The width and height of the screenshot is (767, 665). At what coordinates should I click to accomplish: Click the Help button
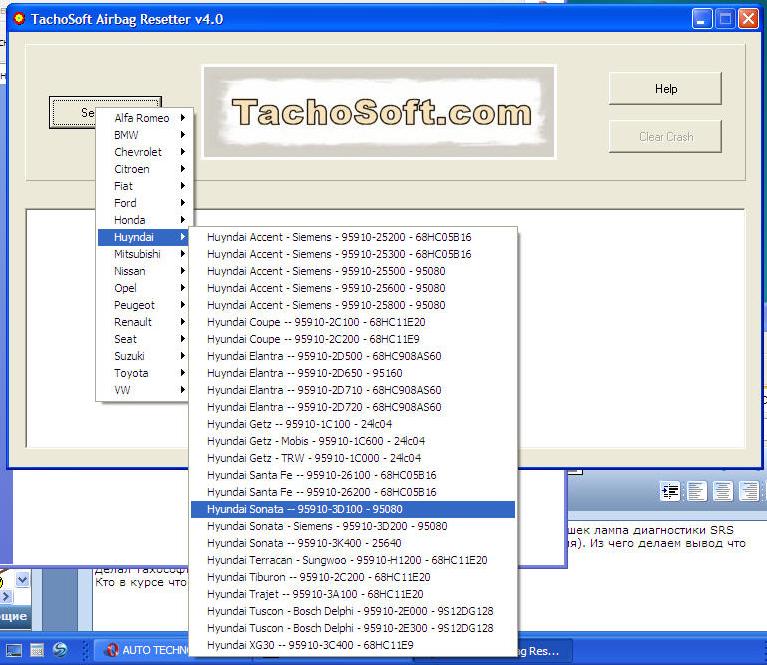pyautogui.click(x=665, y=89)
